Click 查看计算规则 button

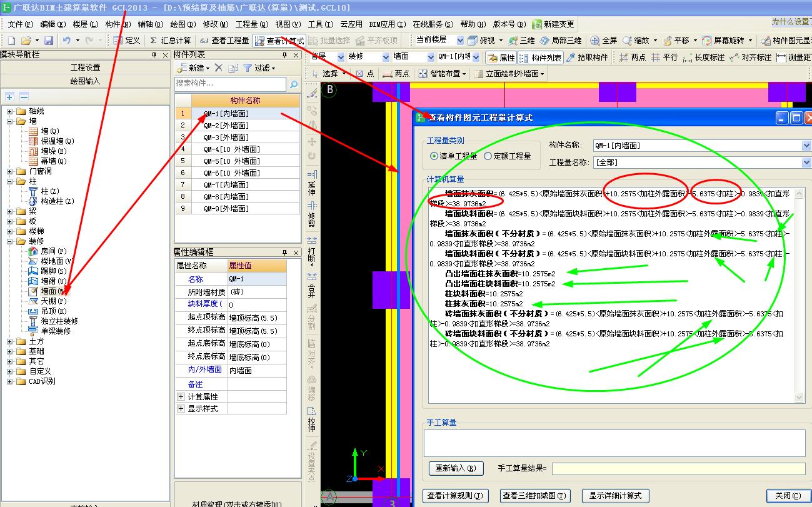455,496
